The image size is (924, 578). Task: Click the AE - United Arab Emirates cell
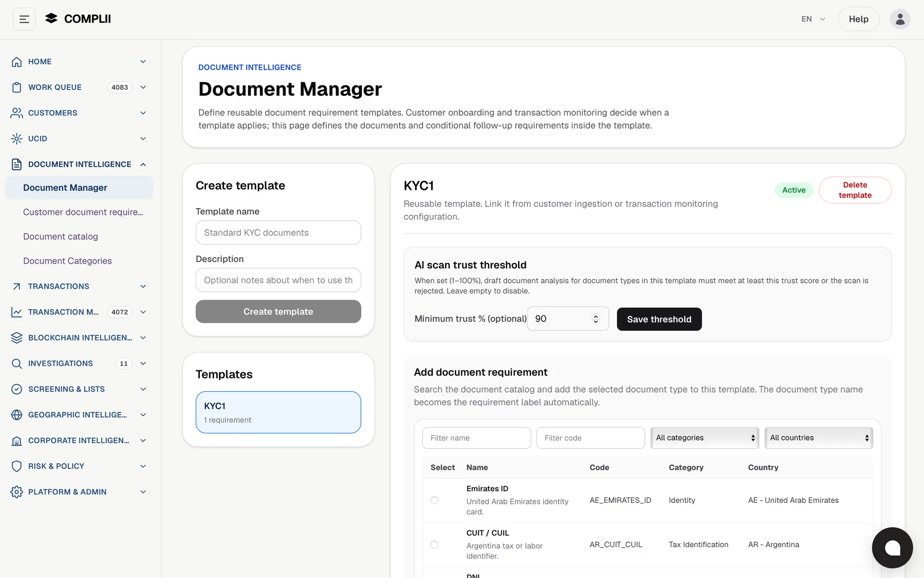pos(793,500)
